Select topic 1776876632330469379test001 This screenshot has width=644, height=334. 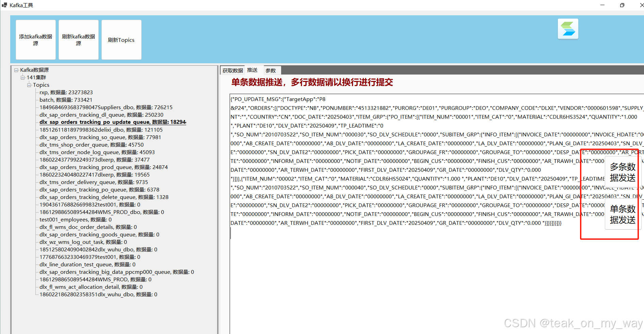click(x=90, y=257)
